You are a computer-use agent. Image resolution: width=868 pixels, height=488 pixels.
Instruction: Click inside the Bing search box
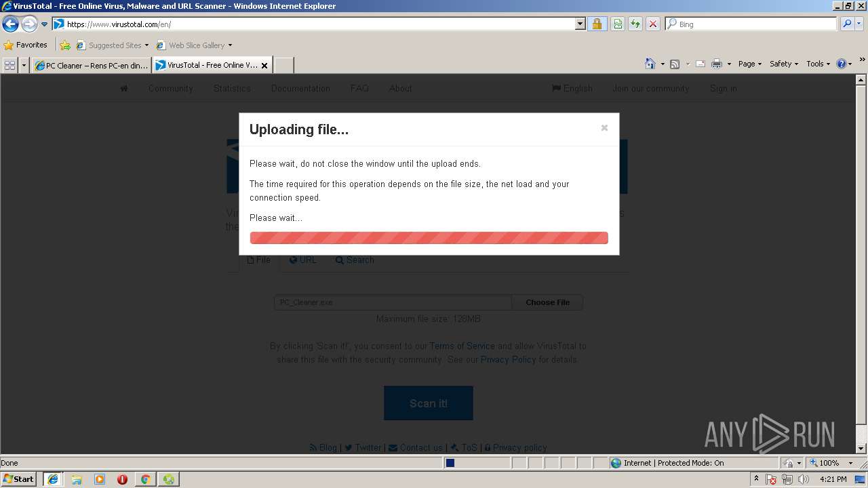[751, 24]
